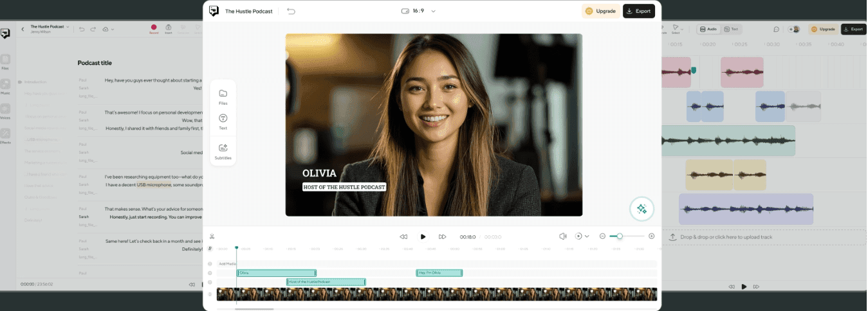
Task: Toggle the video filmstrip track circle icon
Action: coord(210,294)
